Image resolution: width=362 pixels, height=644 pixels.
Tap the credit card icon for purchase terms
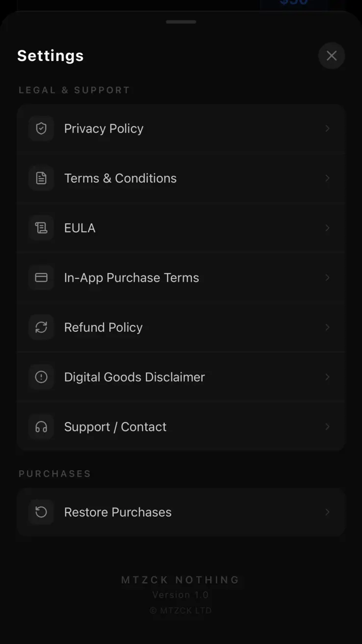click(x=41, y=278)
